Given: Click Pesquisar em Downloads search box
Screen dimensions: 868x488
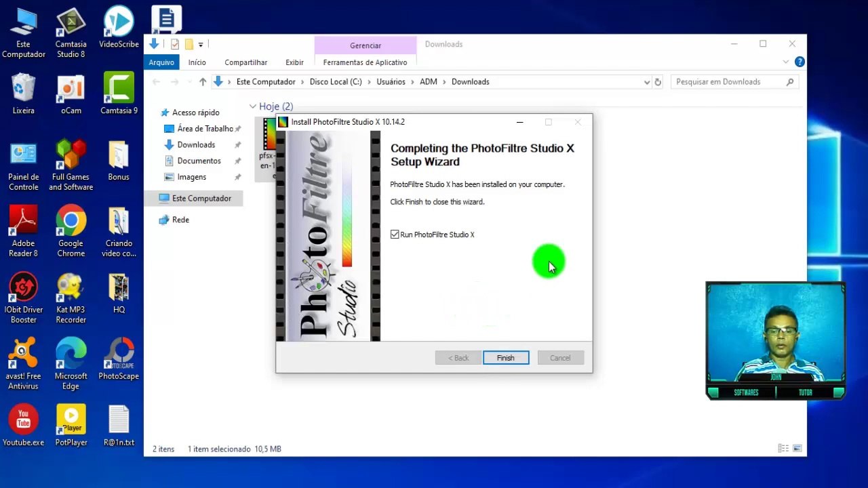Looking at the screenshot, I should point(735,82).
